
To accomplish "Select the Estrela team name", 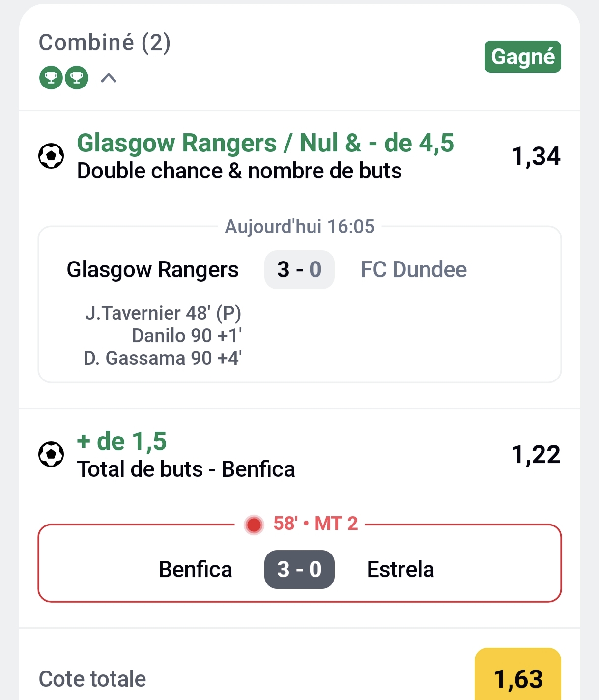I will point(400,569).
